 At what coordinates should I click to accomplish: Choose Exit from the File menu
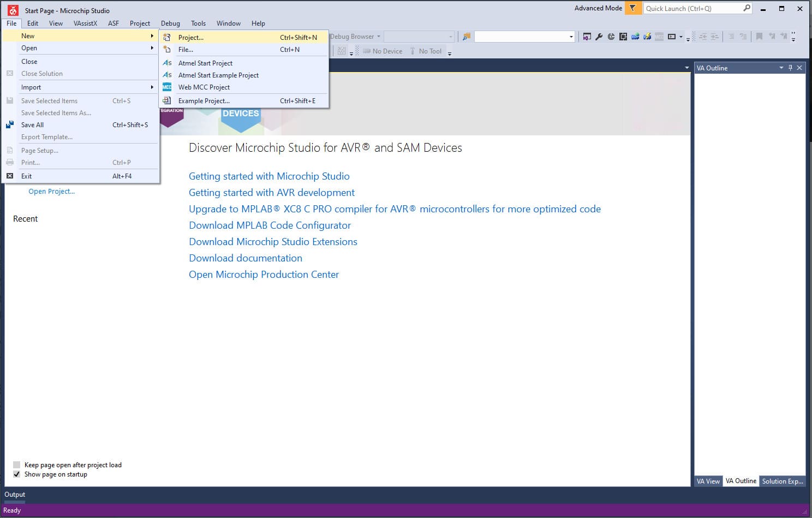click(81, 176)
